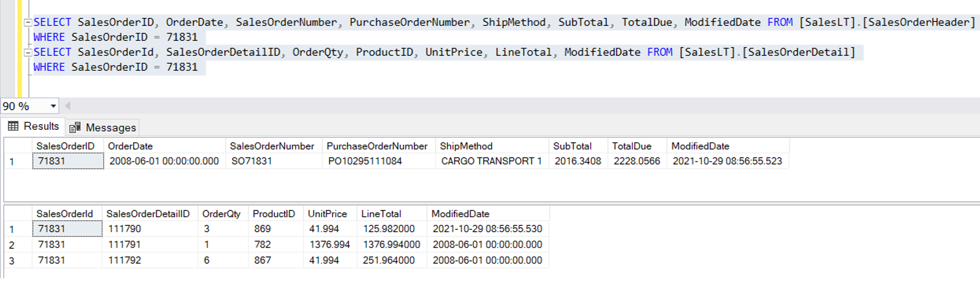Click SalesOrderDetailID cell 111791

coord(125,245)
